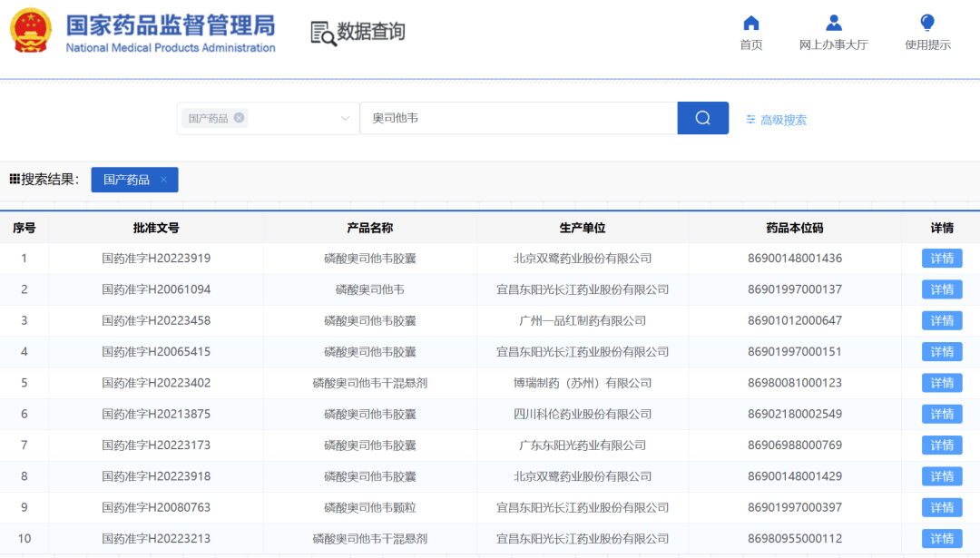Click drug code 86980955000112
This screenshot has width=980, height=558.
click(x=795, y=539)
